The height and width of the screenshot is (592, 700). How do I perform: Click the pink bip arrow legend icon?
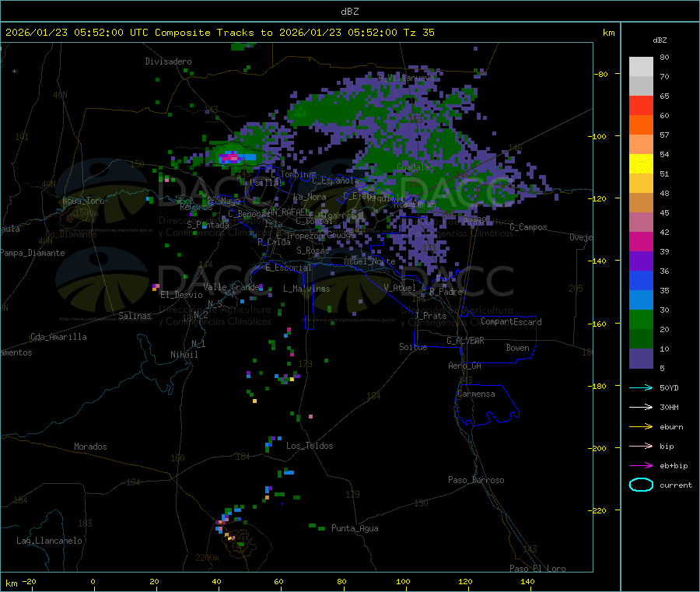pos(641,446)
